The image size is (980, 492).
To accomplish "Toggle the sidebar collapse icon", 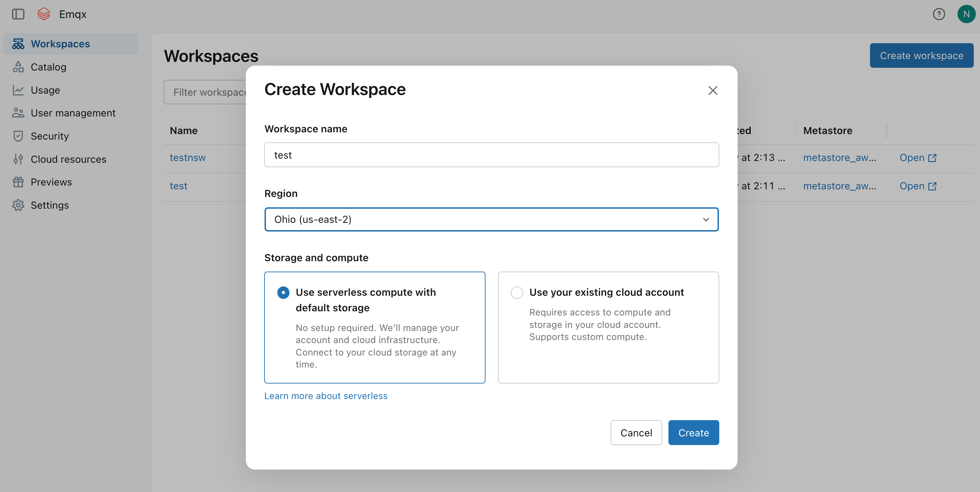I will pos(18,14).
